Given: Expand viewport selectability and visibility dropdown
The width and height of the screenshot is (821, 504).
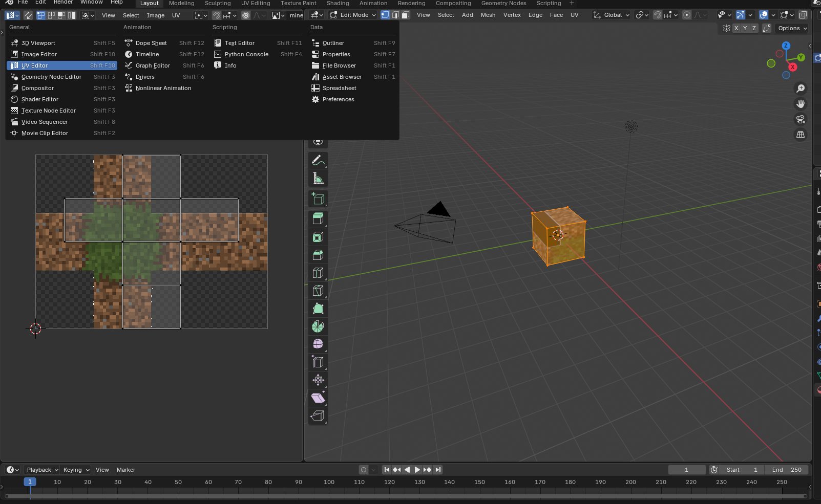Looking at the screenshot, I should 724,15.
